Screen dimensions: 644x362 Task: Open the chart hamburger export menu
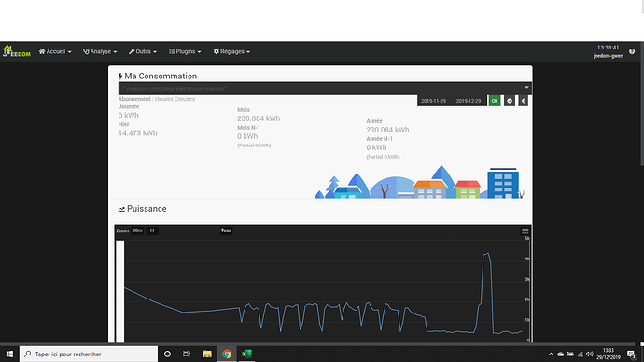click(x=525, y=231)
